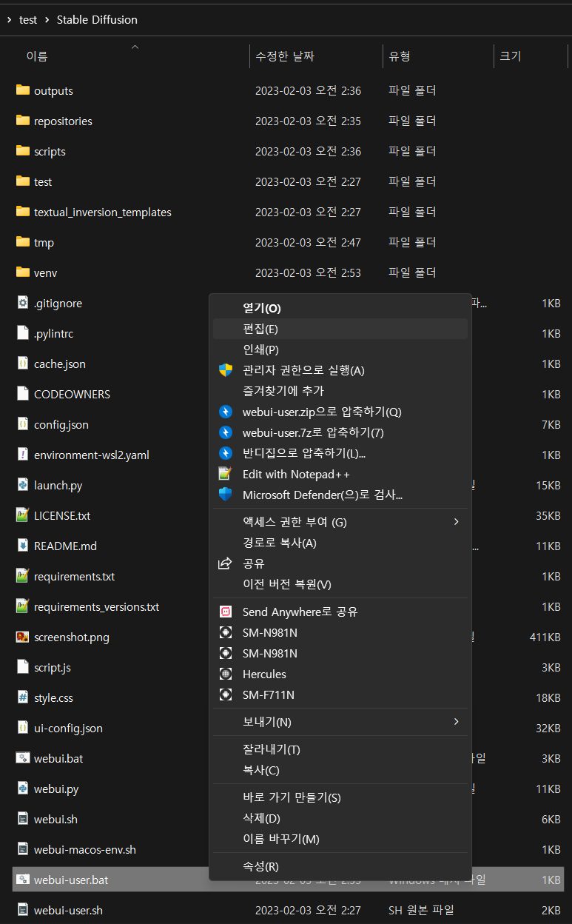
Task: Click the share icon next to 공유
Action: [226, 563]
